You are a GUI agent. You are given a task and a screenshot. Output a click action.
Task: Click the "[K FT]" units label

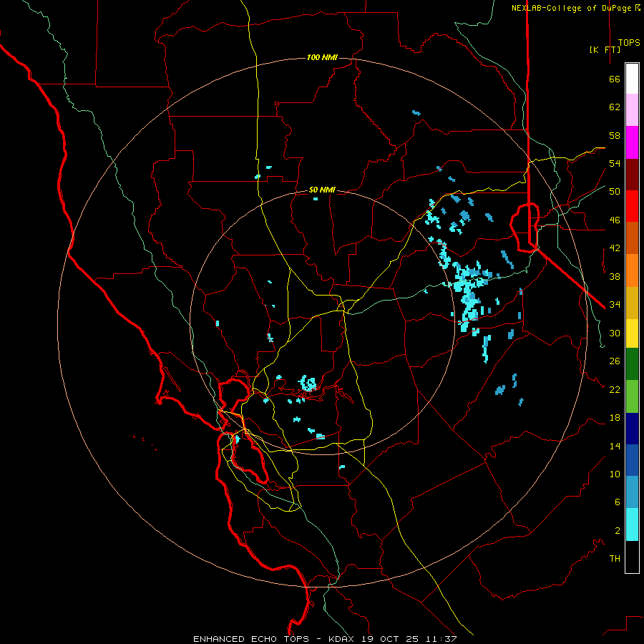605,49
